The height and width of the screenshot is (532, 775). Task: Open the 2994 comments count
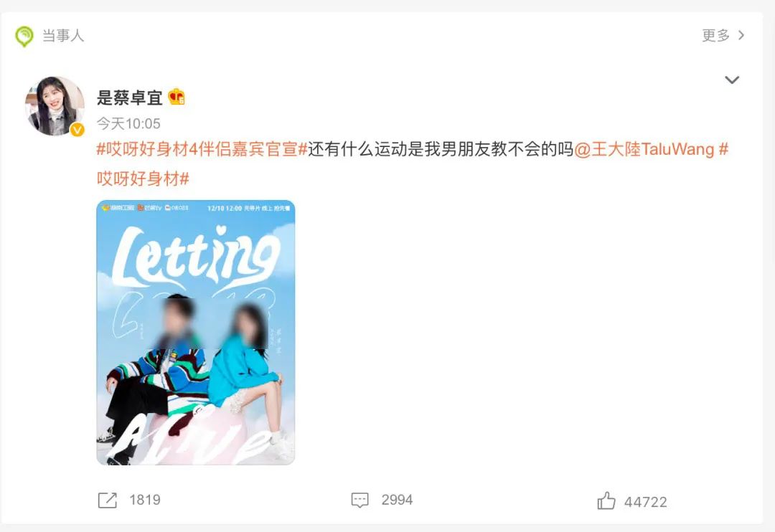[397, 500]
